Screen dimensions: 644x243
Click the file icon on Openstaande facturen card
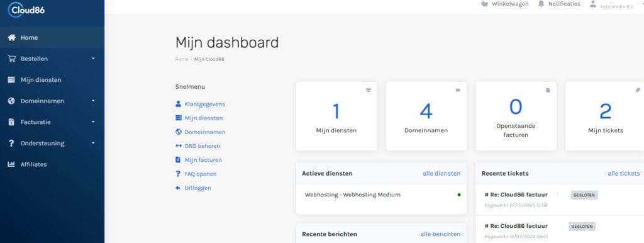pos(548,90)
